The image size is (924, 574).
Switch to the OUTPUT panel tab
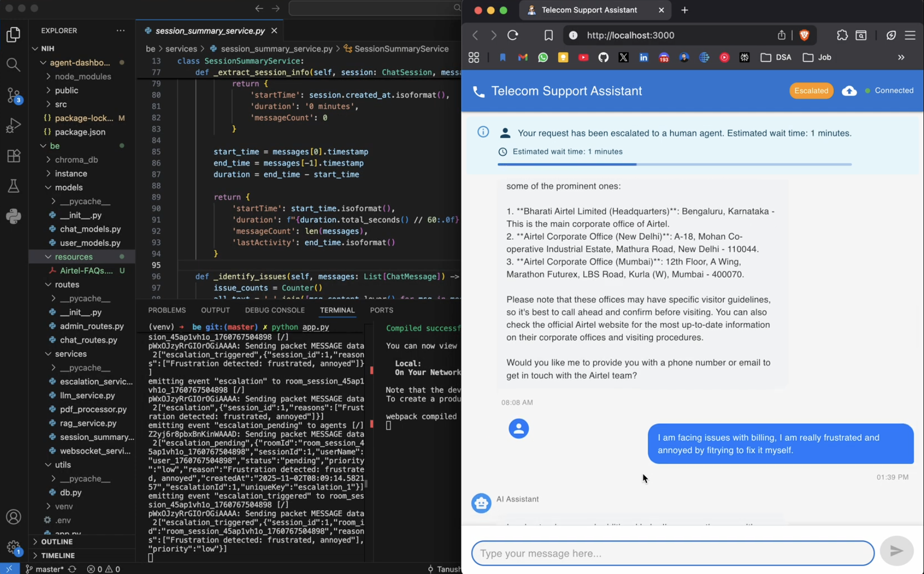215,310
